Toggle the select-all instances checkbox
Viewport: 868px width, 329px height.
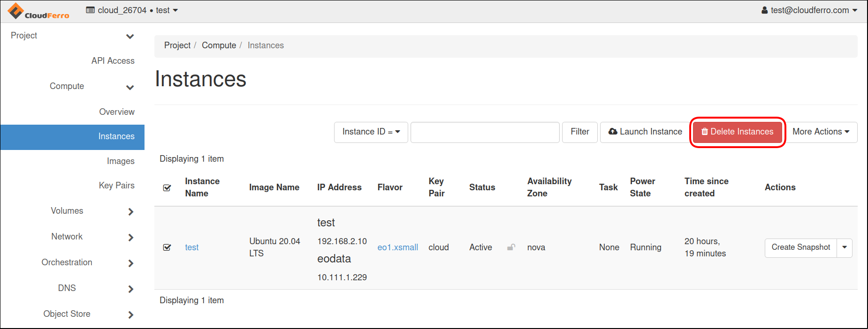click(x=167, y=188)
